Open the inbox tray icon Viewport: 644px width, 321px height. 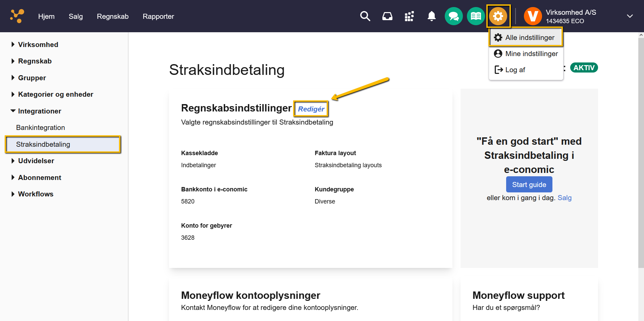point(387,16)
